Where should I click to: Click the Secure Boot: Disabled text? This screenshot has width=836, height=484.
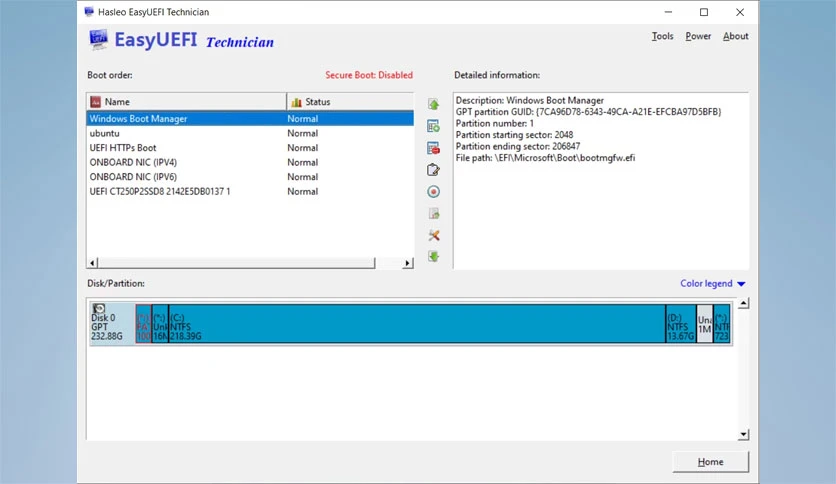369,75
